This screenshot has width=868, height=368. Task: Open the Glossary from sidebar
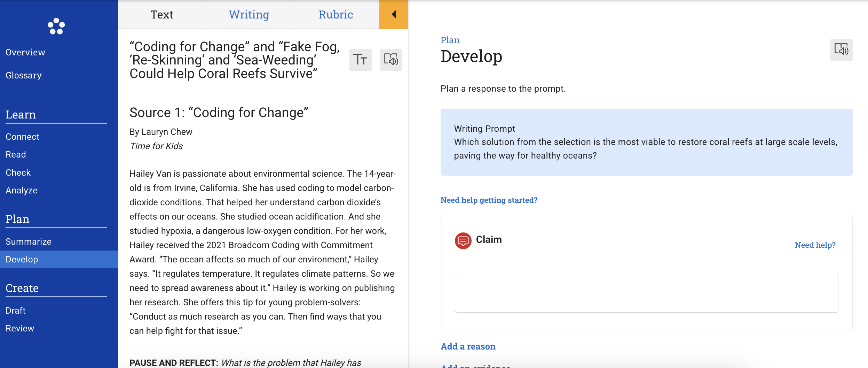pos(24,75)
